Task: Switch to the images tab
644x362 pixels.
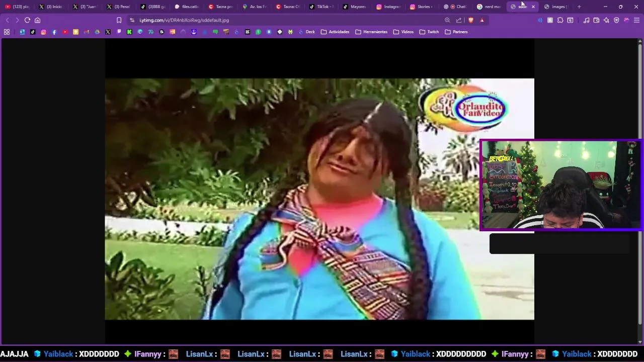Action: 556,7
